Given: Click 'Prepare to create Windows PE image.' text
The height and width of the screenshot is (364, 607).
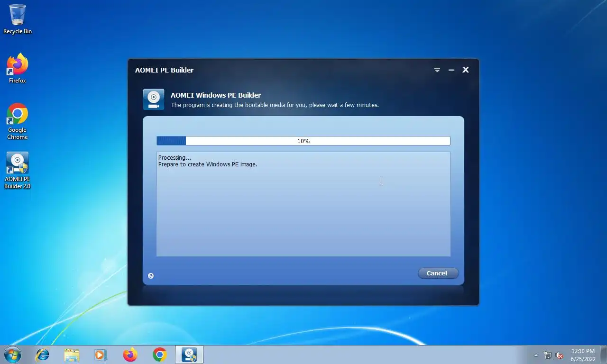Looking at the screenshot, I should tap(208, 164).
